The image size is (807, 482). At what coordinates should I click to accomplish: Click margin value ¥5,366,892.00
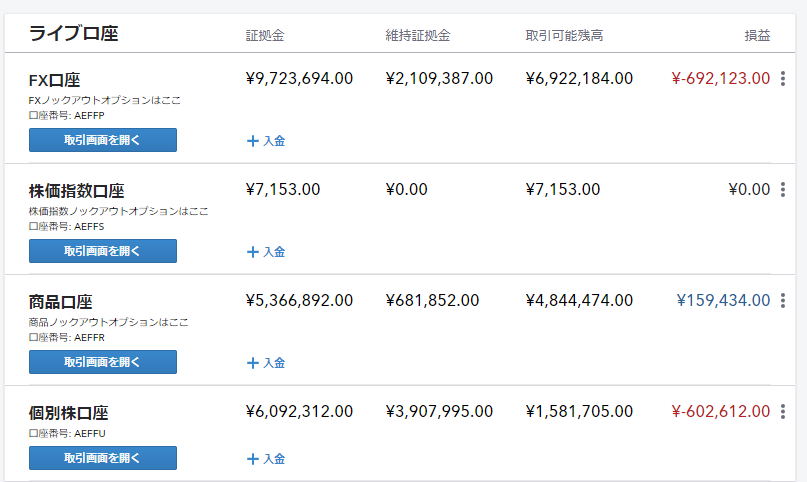coord(300,300)
